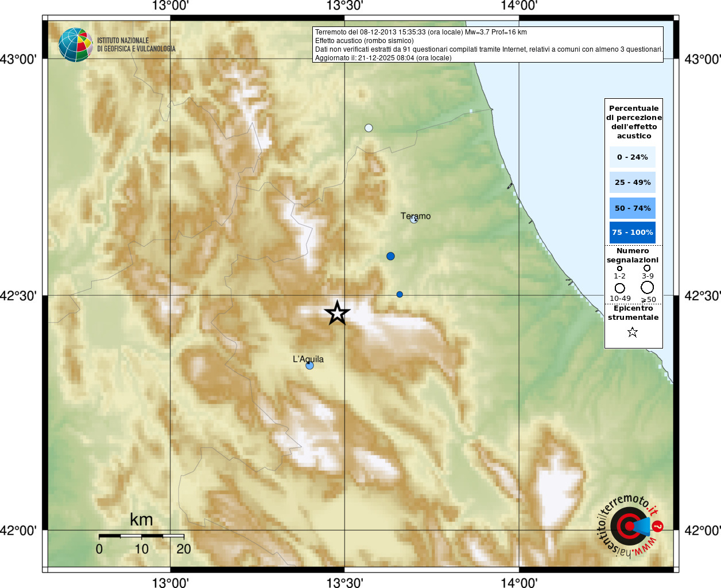Click the km scale bar
Viewport: 721px width, 588px height.
click(141, 536)
